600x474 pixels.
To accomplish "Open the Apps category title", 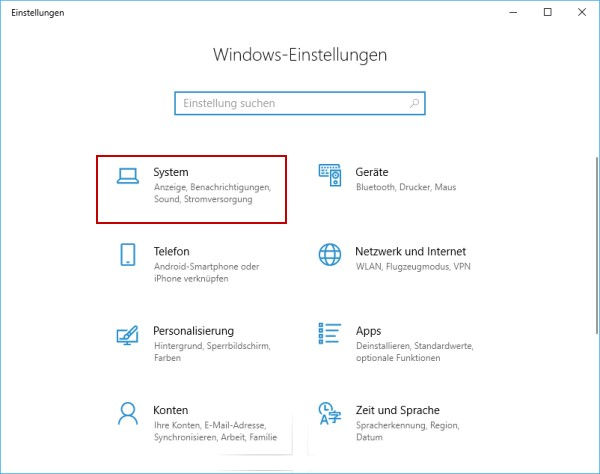I will coord(368,331).
